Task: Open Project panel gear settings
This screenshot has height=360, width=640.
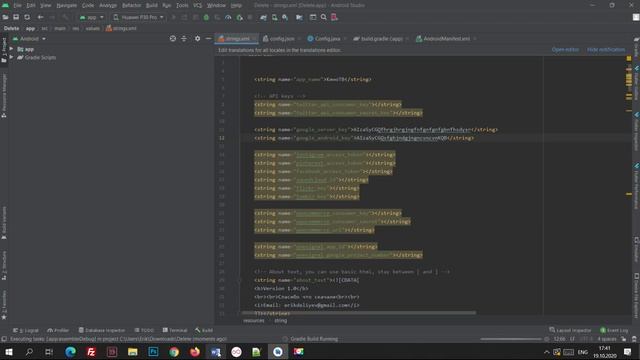Action: tap(197, 38)
